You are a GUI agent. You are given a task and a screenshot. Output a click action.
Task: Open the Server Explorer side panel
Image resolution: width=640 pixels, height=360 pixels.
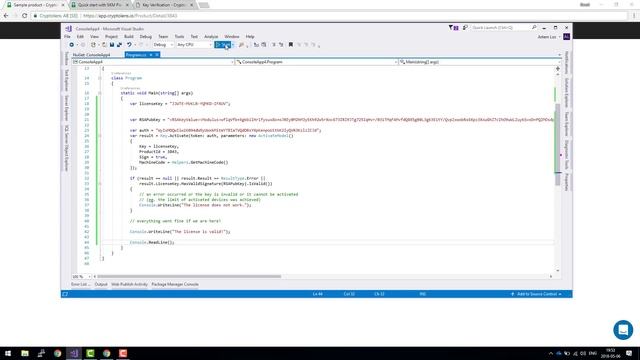(x=67, y=108)
